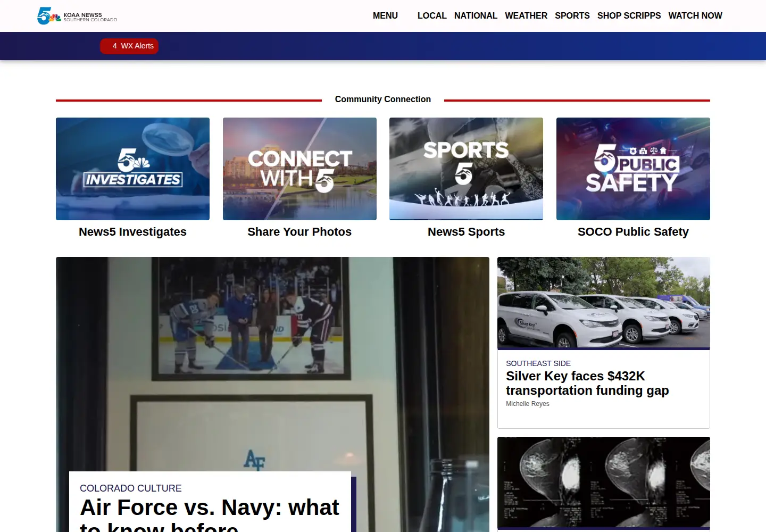Image resolution: width=766 pixels, height=532 pixels.
Task: Open the MENU navigation item
Action: point(385,16)
